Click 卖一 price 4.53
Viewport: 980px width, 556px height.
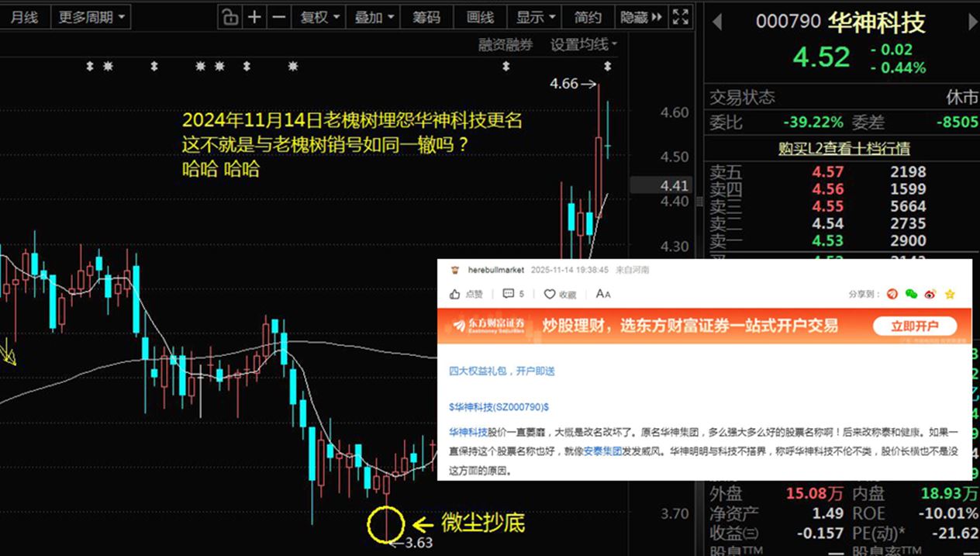point(828,240)
